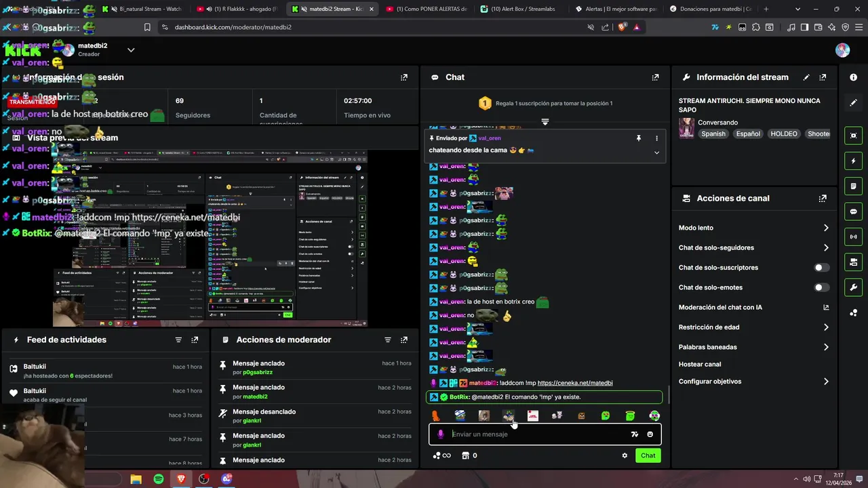868x488 pixels.
Task: Unpin the pinned chat message
Action: coord(638,138)
